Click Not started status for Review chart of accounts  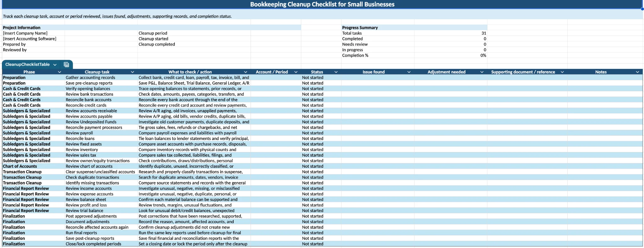click(x=321, y=166)
